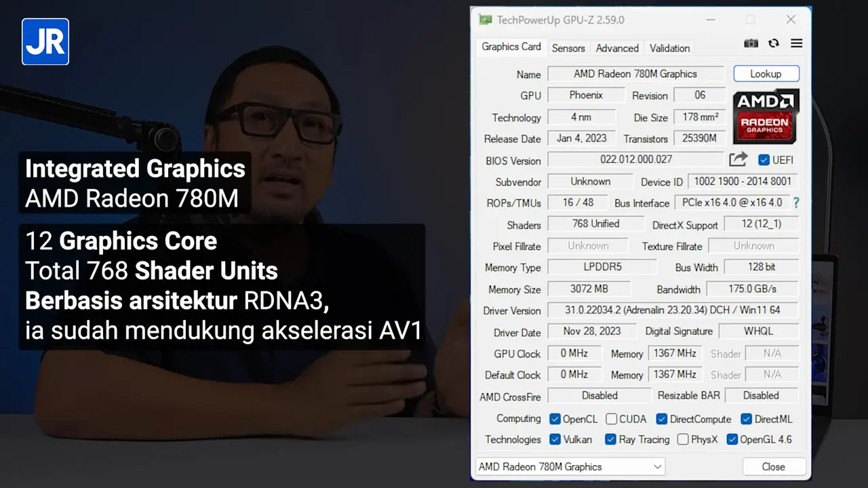Toggle the Vulkan checkbox

[555, 439]
